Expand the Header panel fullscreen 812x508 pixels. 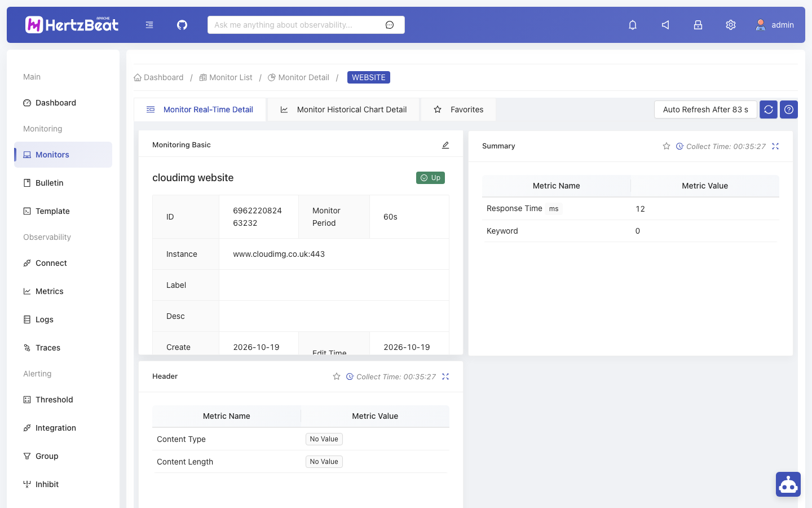[445, 376]
